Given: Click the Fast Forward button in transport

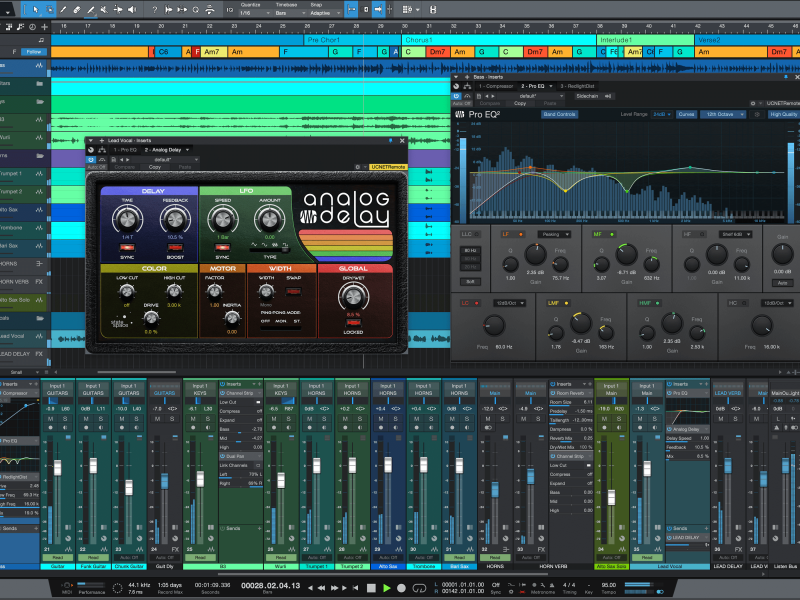Looking at the screenshot, I should (x=334, y=588).
